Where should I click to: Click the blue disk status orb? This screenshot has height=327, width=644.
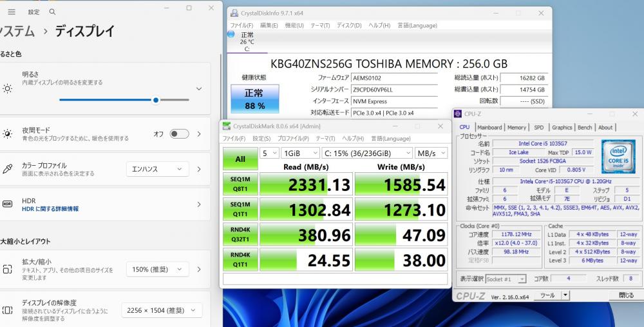(231, 35)
